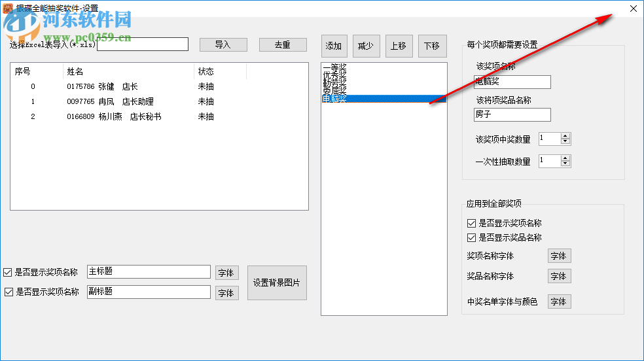Click the 去重 button
The width and height of the screenshot is (644, 361).
tap(283, 44)
